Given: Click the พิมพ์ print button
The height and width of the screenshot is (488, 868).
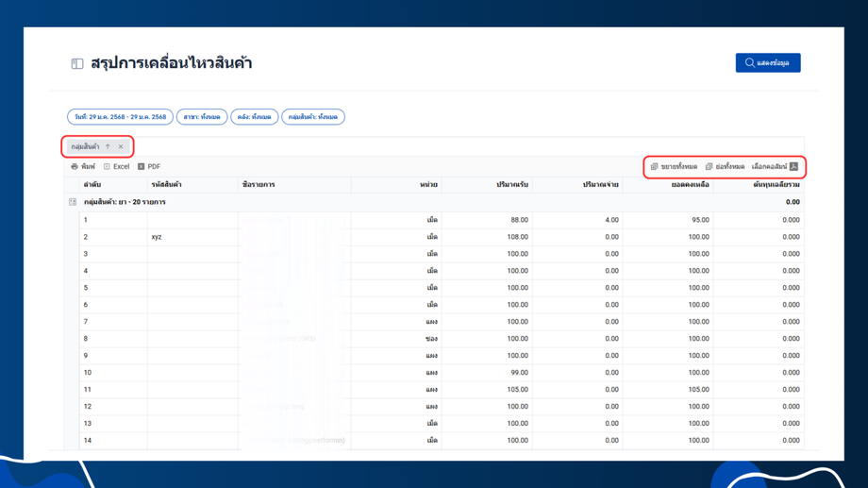Looking at the screenshot, I should click(x=83, y=166).
